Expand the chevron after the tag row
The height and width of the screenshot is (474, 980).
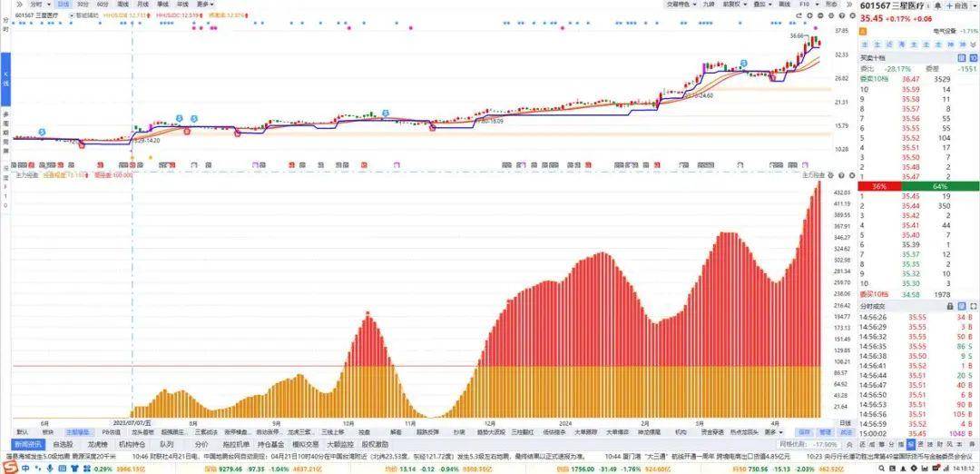coord(971,45)
